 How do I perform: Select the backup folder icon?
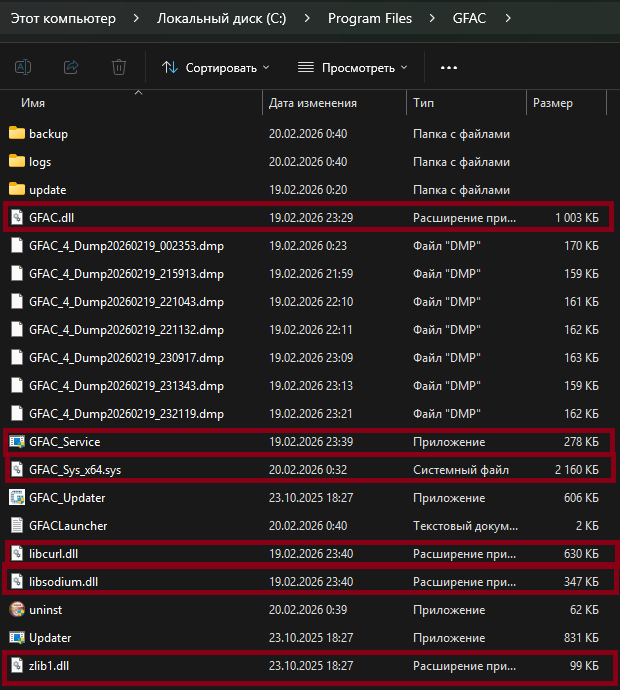16,133
